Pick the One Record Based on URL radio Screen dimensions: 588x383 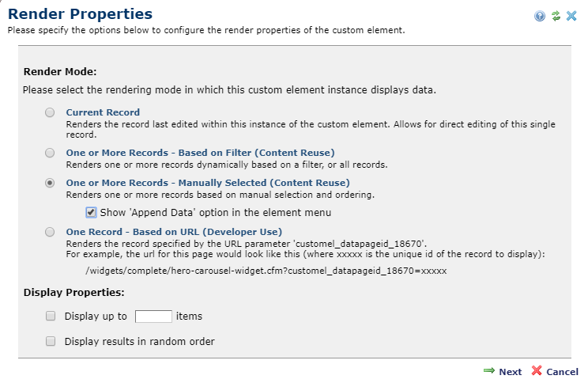coord(50,232)
